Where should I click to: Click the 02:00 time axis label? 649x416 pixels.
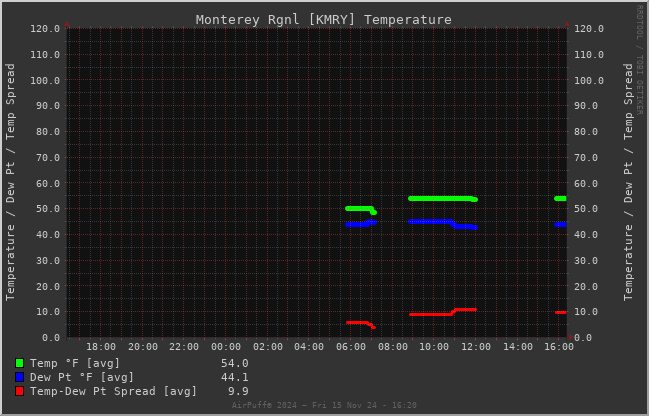[268, 347]
